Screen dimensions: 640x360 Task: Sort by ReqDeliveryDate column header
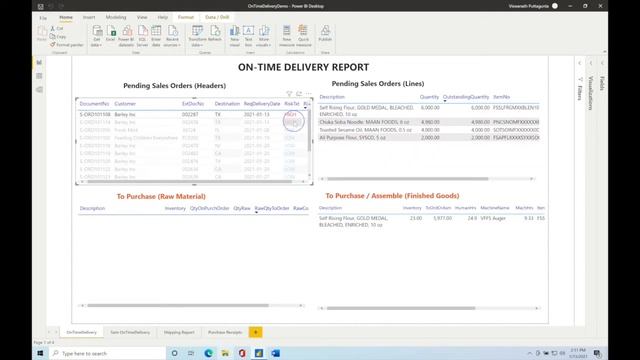point(262,104)
